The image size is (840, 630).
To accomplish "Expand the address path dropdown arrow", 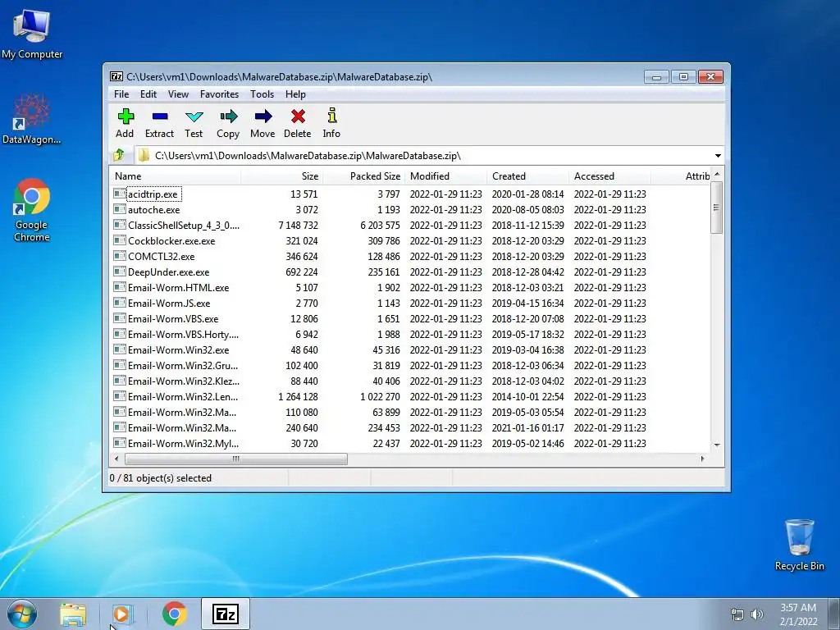I will (x=718, y=155).
